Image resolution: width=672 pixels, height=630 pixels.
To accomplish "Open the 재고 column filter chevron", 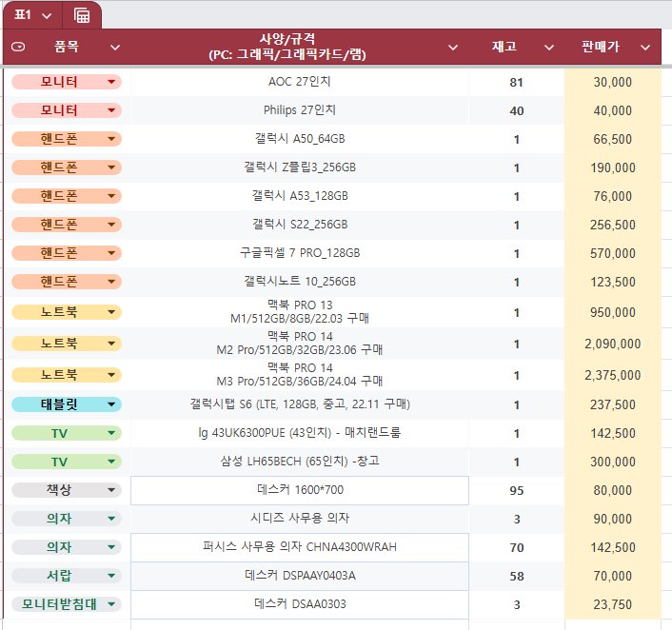I will coord(549,48).
